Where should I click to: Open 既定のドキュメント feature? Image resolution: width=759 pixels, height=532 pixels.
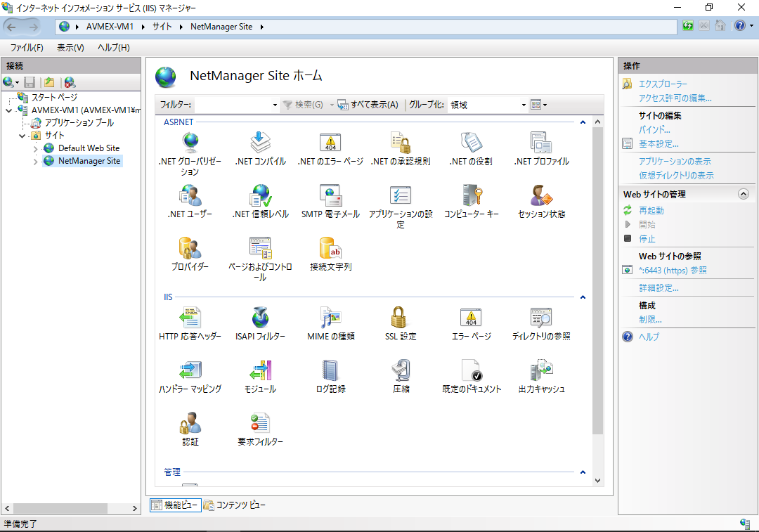pos(471,377)
